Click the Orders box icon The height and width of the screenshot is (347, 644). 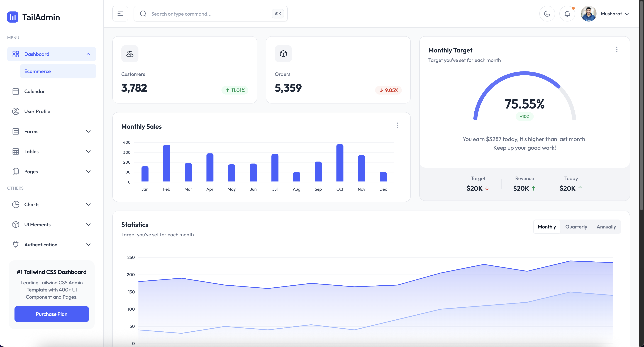[283, 54]
